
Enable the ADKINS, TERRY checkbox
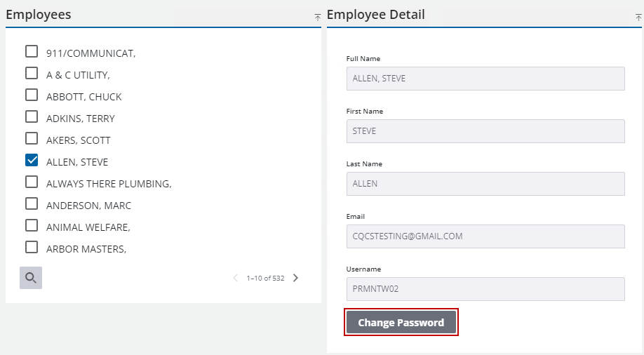32,116
